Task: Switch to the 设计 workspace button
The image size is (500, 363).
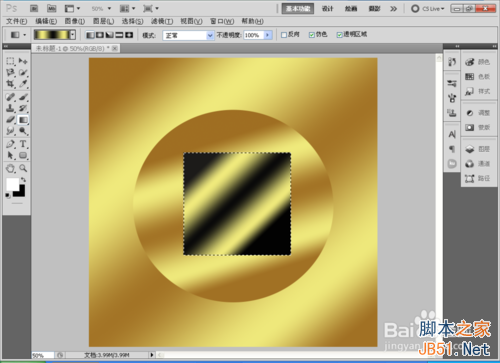Action: pyautogui.click(x=327, y=9)
